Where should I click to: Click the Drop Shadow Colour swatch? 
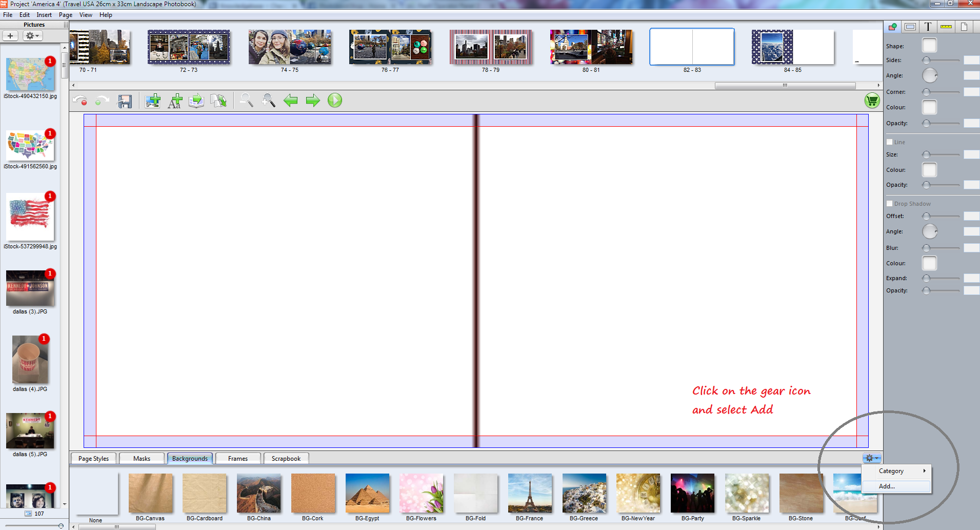(929, 263)
